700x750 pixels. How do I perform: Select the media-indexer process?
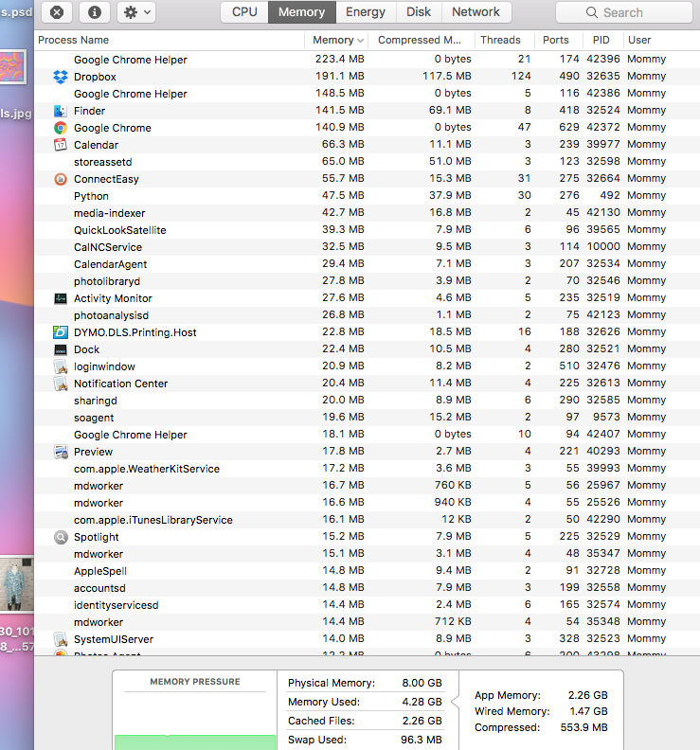coord(367,213)
